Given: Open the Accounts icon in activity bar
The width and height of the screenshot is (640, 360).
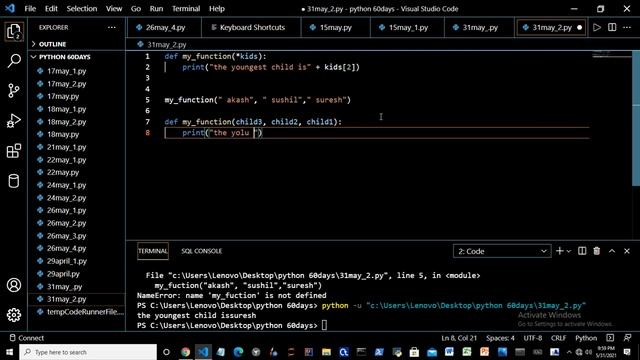Looking at the screenshot, I should [14, 285].
